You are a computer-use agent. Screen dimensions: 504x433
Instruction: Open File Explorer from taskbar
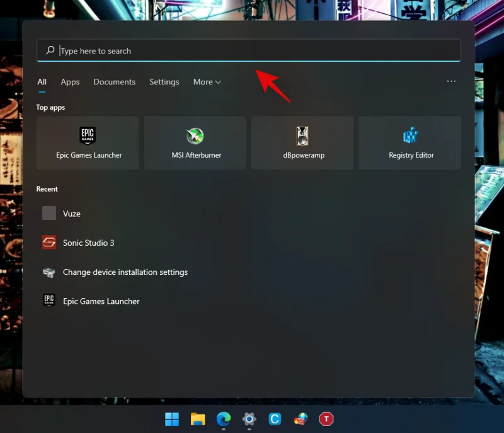[198, 419]
